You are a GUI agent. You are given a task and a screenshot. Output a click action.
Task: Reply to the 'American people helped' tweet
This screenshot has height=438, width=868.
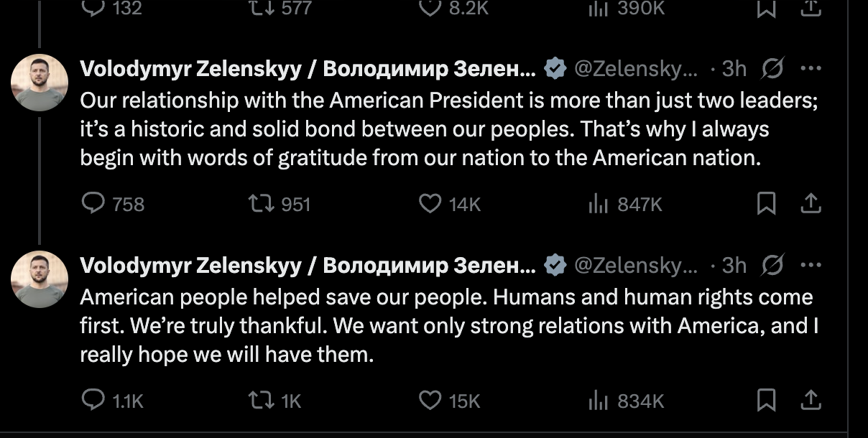[93, 400]
